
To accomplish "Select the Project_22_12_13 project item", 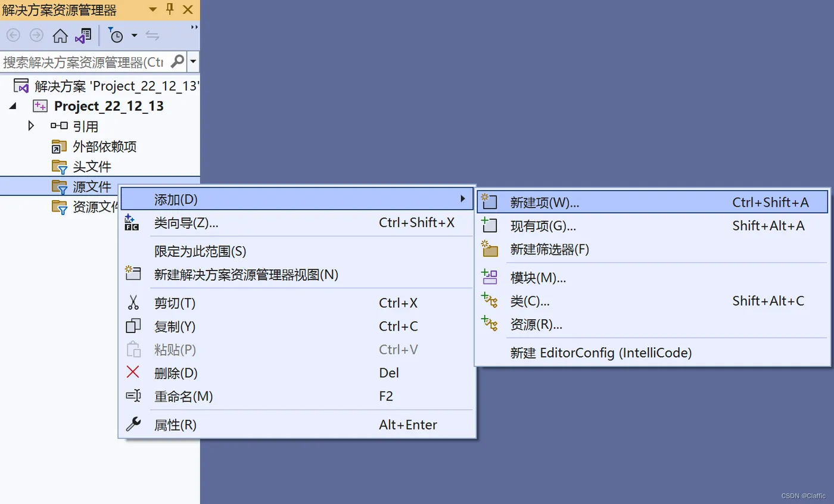I will coord(109,106).
